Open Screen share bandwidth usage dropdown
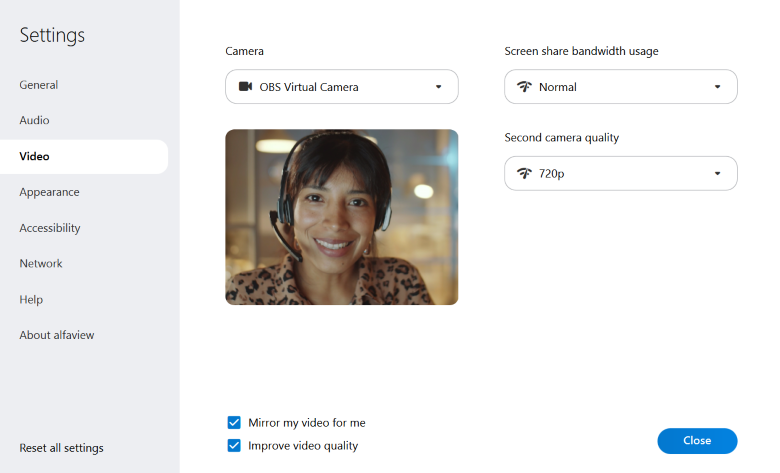The height and width of the screenshot is (473, 780). (x=620, y=87)
